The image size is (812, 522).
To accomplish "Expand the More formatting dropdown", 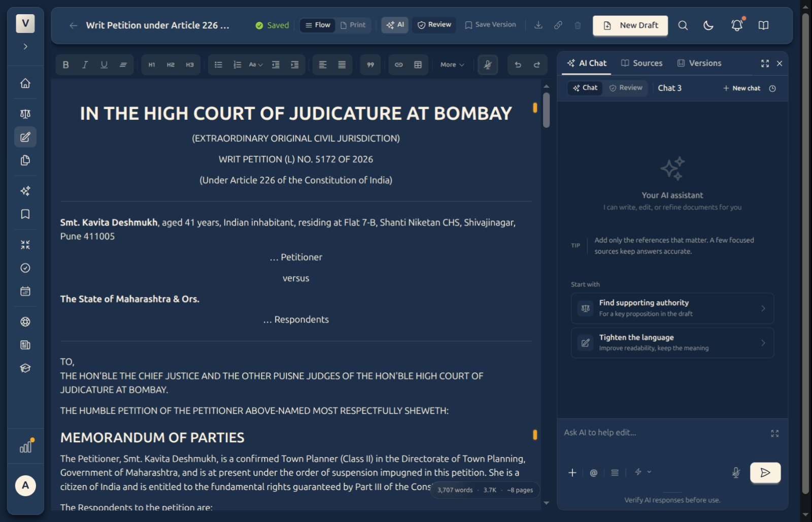I will (x=452, y=65).
